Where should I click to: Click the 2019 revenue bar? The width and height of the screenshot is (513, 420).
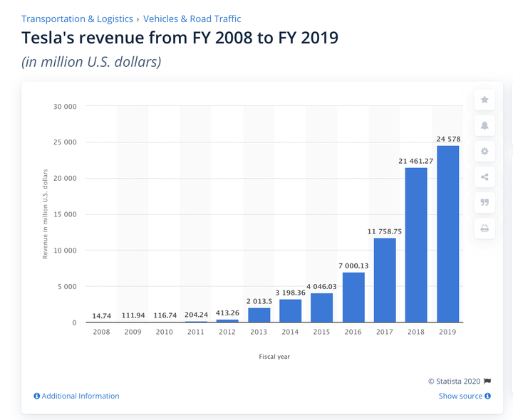point(448,234)
